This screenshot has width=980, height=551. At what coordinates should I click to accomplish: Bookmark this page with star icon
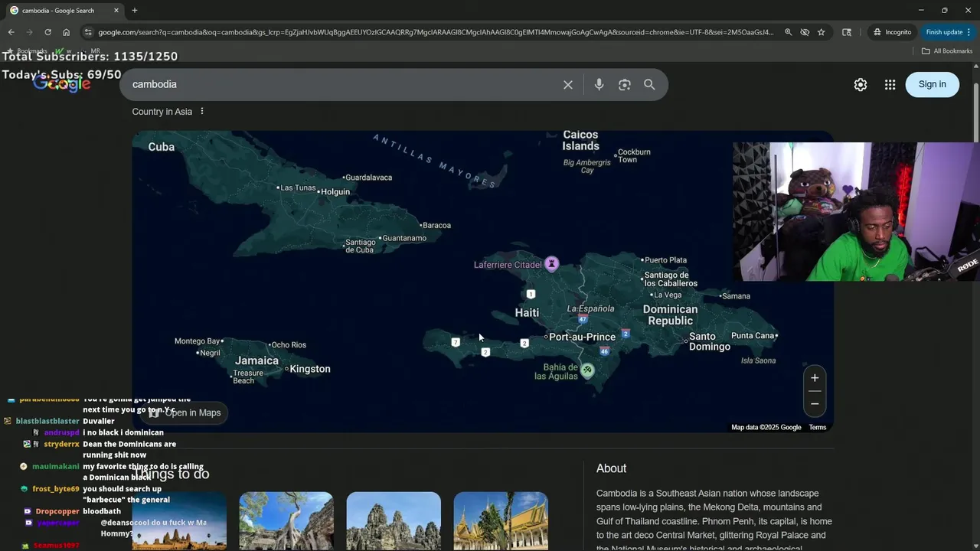(821, 32)
